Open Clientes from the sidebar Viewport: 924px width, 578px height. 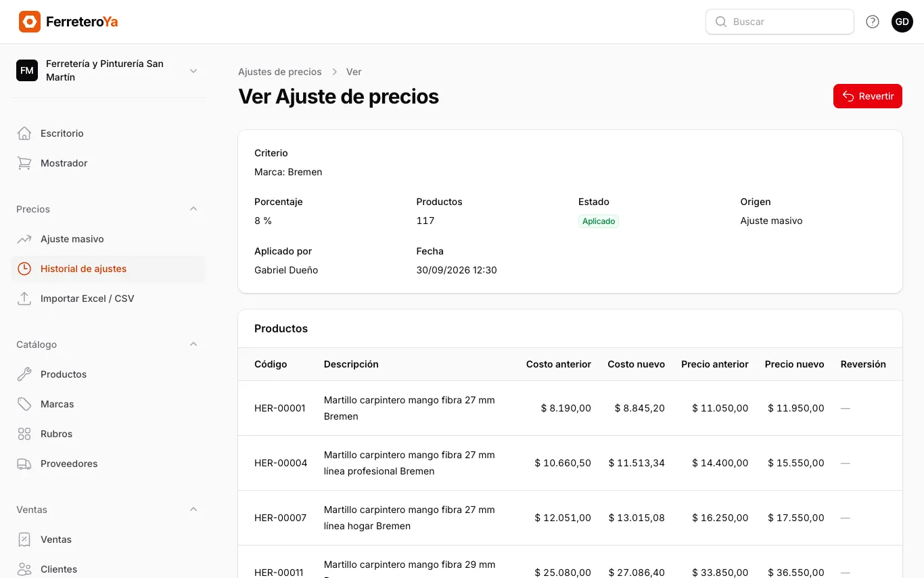click(x=108, y=569)
